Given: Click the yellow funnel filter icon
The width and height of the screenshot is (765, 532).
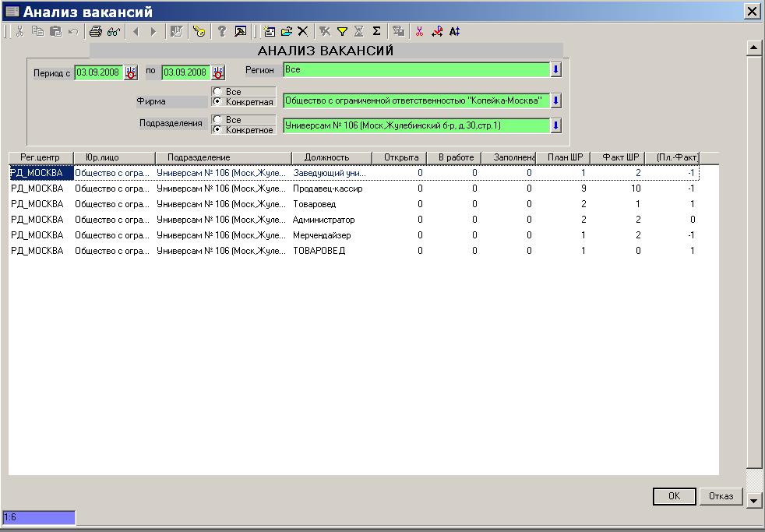Looking at the screenshot, I should coord(342,32).
